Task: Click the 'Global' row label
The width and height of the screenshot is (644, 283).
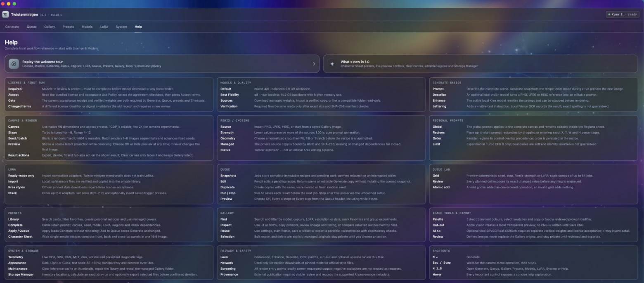Action: tap(438, 127)
